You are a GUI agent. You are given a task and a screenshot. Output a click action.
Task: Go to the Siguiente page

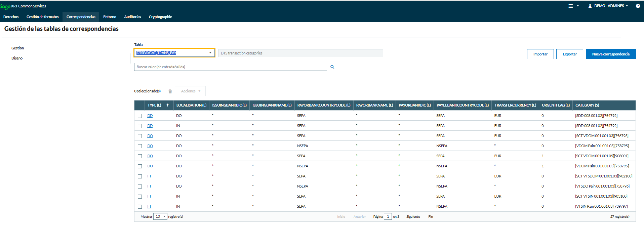point(413,217)
